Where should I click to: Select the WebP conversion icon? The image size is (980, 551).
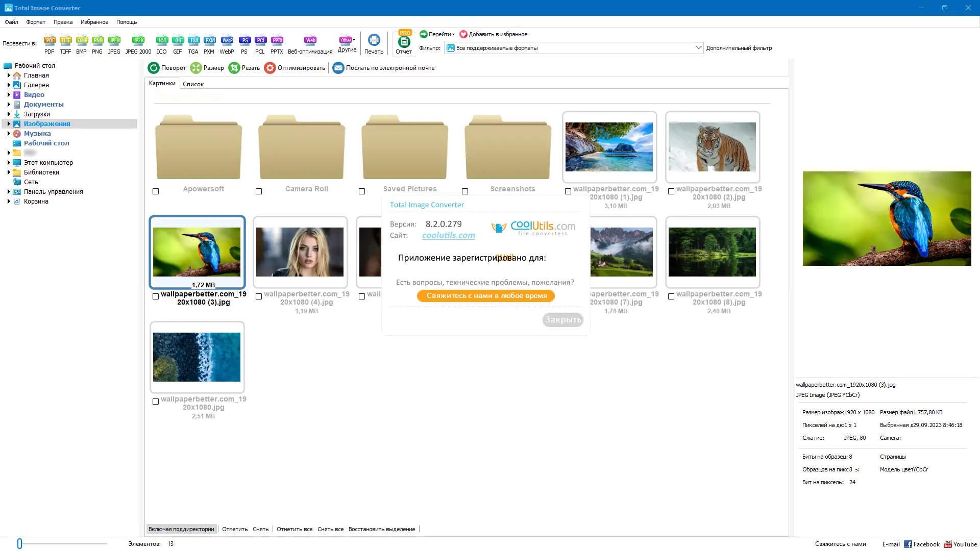click(x=227, y=40)
